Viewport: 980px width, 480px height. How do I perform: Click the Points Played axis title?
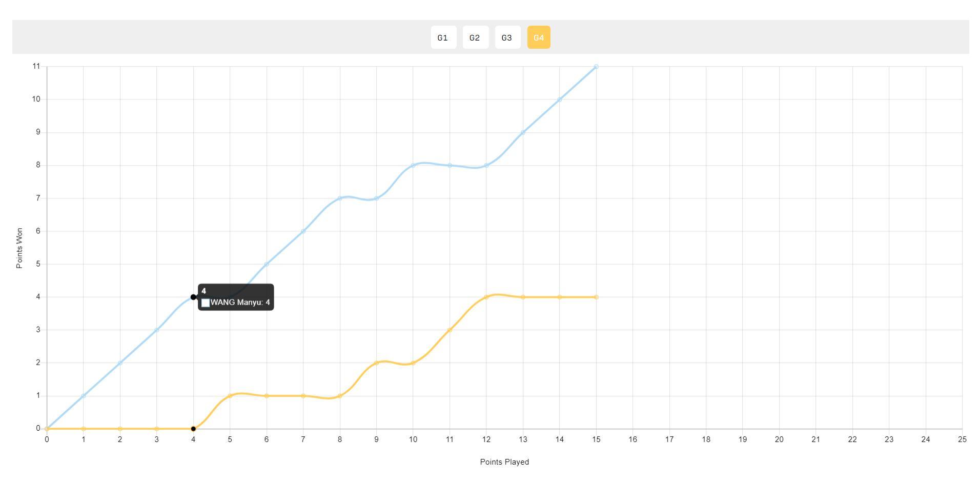[x=504, y=462]
